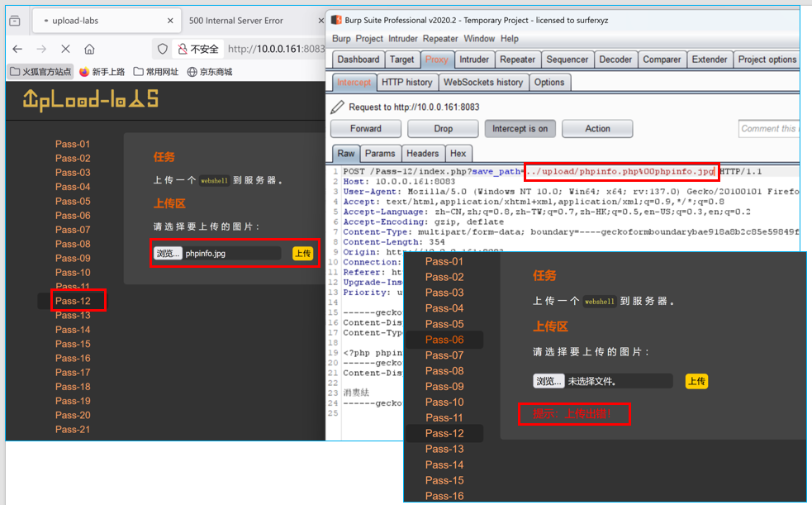
Task: Open the Project options tab
Action: (767, 60)
